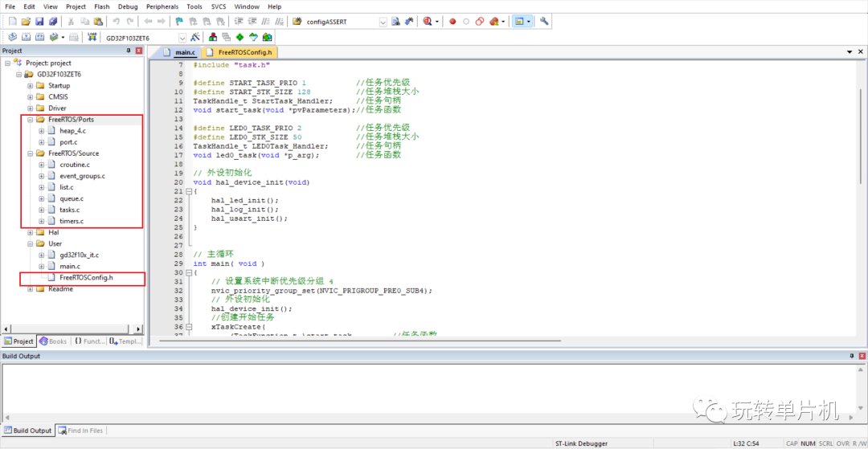The height and width of the screenshot is (449, 868).
Task: Open the Configuration wrench icon
Action: [x=544, y=21]
